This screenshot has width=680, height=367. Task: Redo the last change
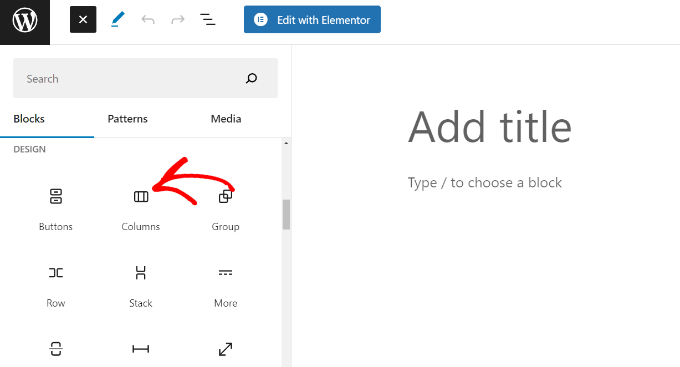pos(178,20)
